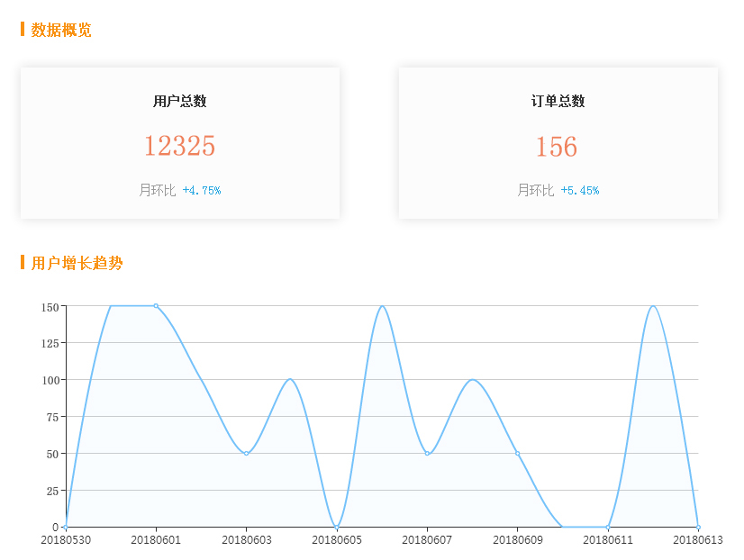Click the +5.45% growth link
Image resolution: width=744 pixels, height=560 pixels.
click(581, 190)
